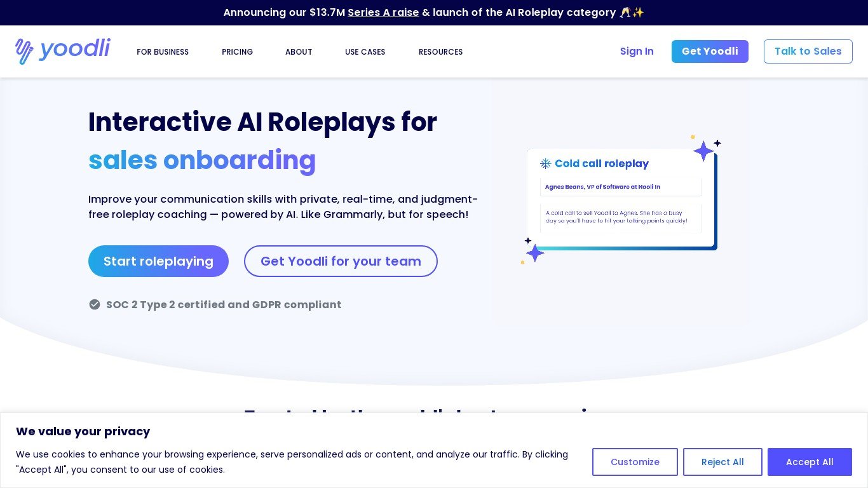Click the Talk to Sales button

[808, 51]
